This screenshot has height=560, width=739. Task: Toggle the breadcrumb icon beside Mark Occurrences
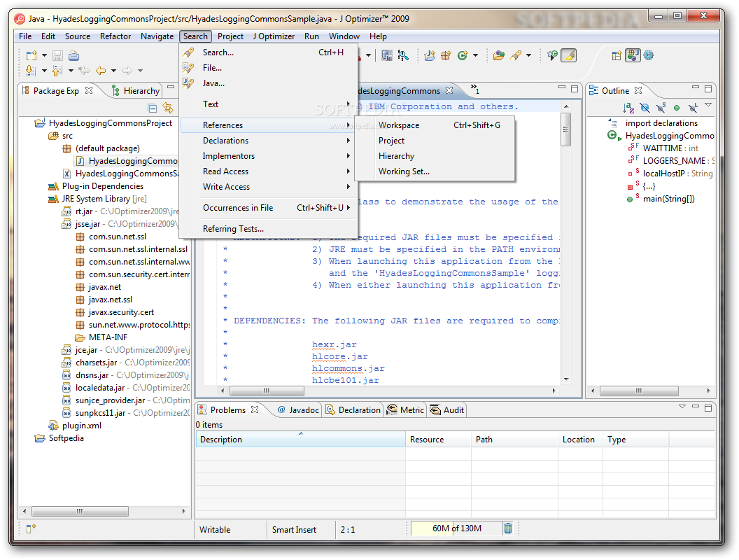point(552,55)
